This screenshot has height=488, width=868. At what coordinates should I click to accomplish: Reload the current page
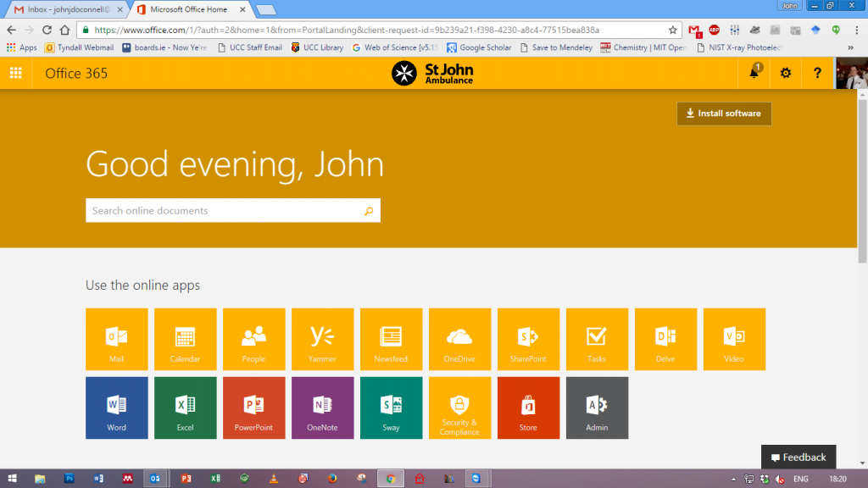(x=47, y=30)
